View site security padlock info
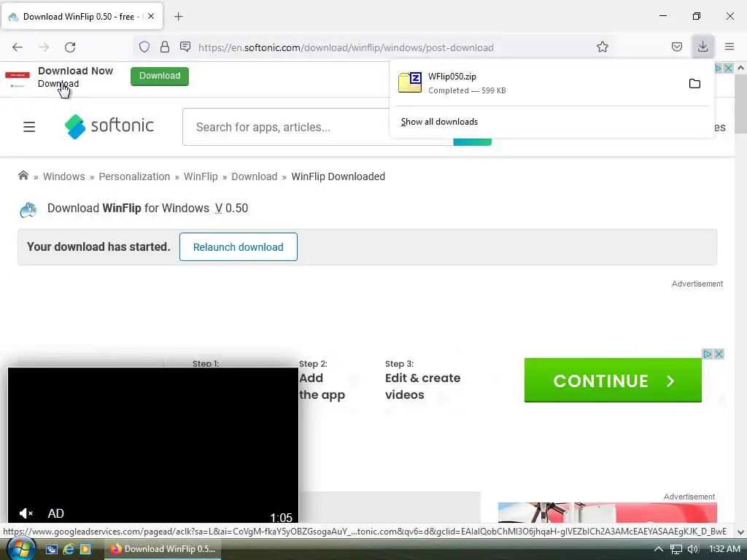This screenshot has height=560, width=747. tap(165, 47)
